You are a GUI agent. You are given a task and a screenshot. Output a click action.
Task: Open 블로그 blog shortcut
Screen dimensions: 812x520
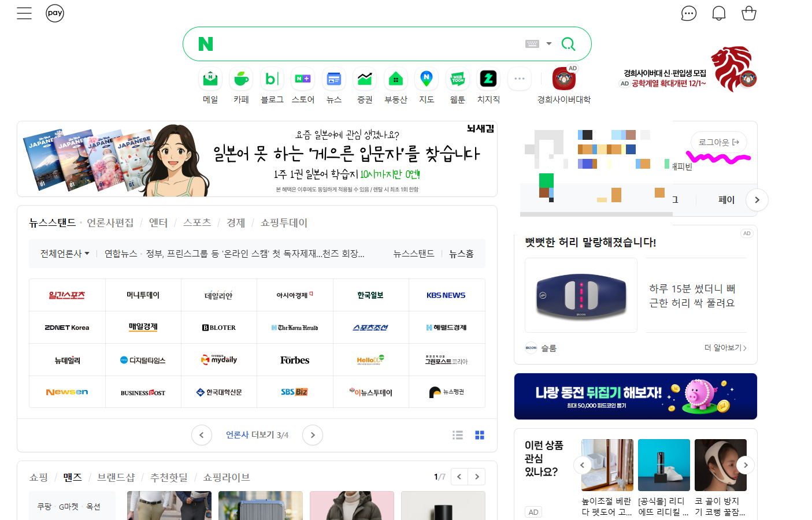click(272, 86)
